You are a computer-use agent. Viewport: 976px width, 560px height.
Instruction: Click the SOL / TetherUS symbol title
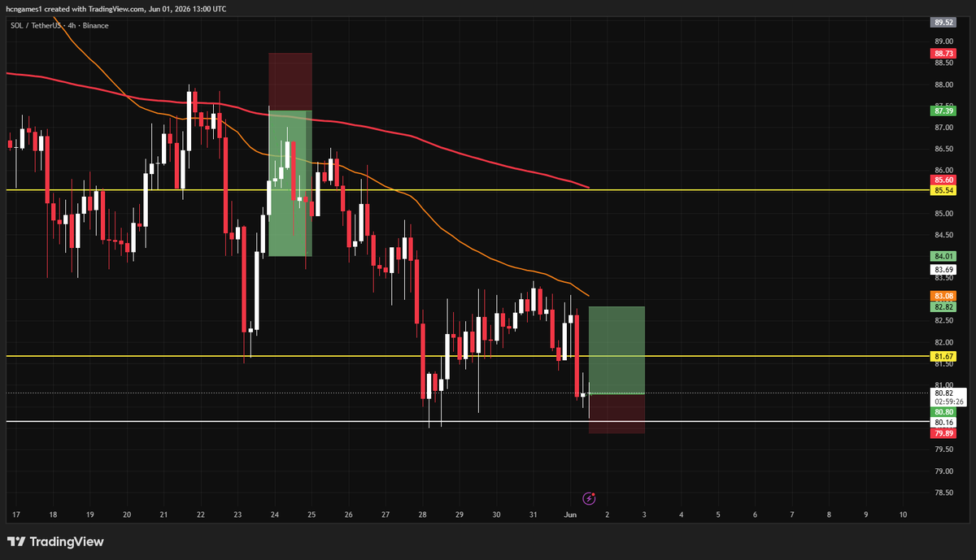coord(37,25)
